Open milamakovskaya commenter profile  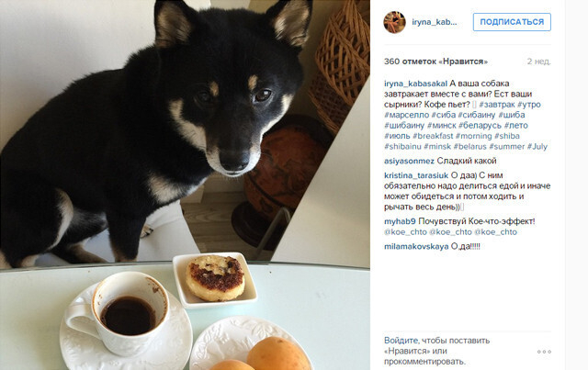click(416, 247)
